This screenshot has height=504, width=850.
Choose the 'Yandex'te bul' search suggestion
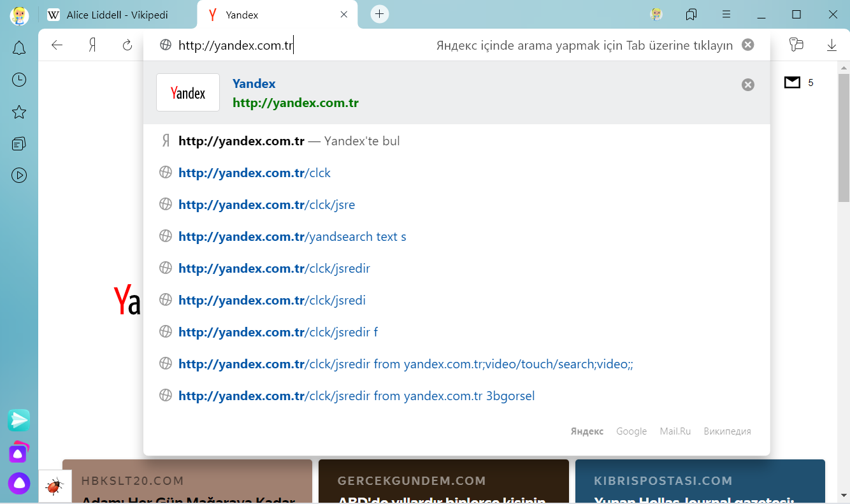tap(456, 141)
